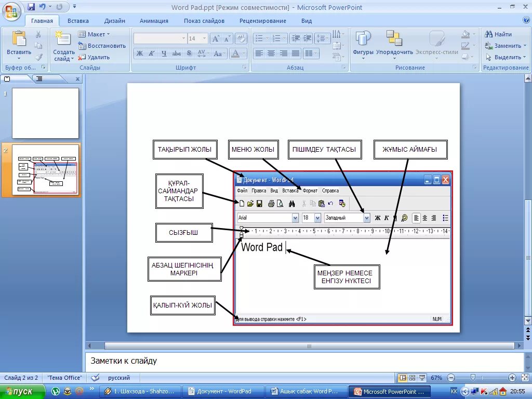Image resolution: width=532 pixels, height=399 pixels.
Task: Clear formatting with the eraser Aa icon
Action: (241, 38)
